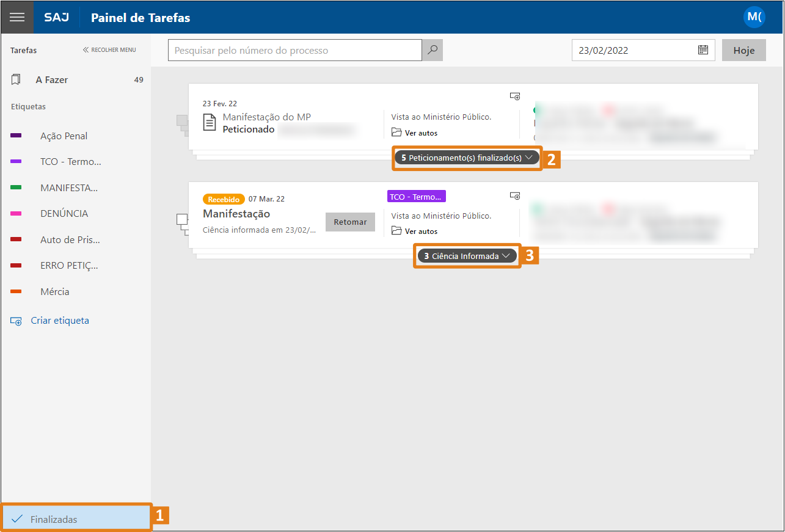Click the user avatar in header
This screenshot has width=785, height=532.
click(x=754, y=17)
